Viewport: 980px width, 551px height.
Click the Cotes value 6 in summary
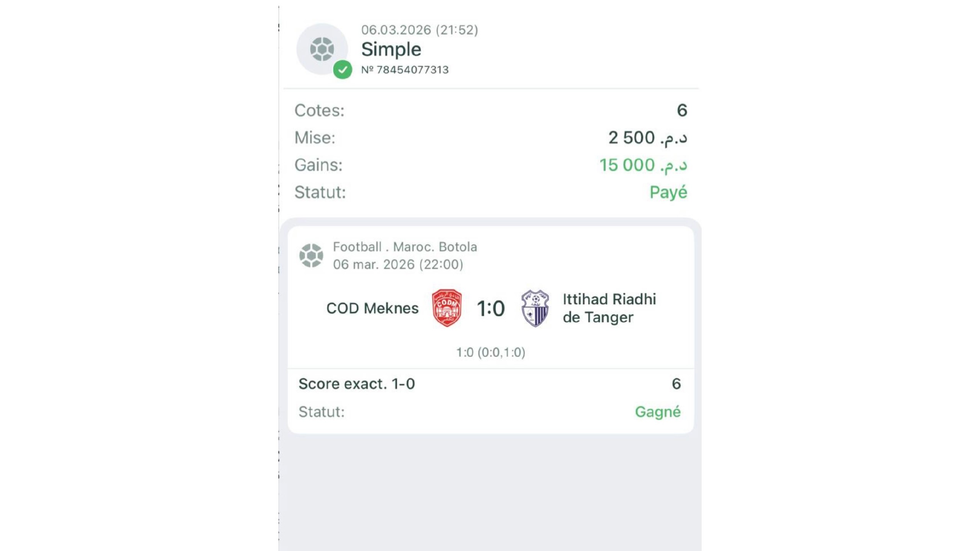pyautogui.click(x=682, y=110)
